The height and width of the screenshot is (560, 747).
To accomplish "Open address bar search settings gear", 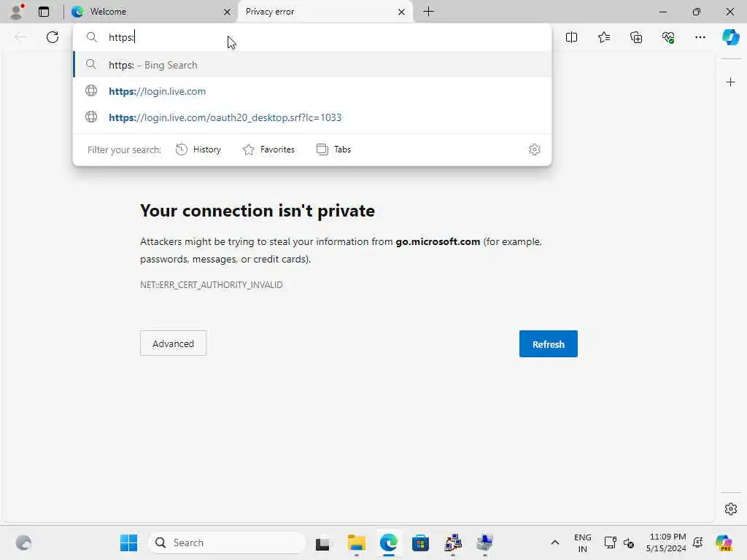I will (535, 149).
